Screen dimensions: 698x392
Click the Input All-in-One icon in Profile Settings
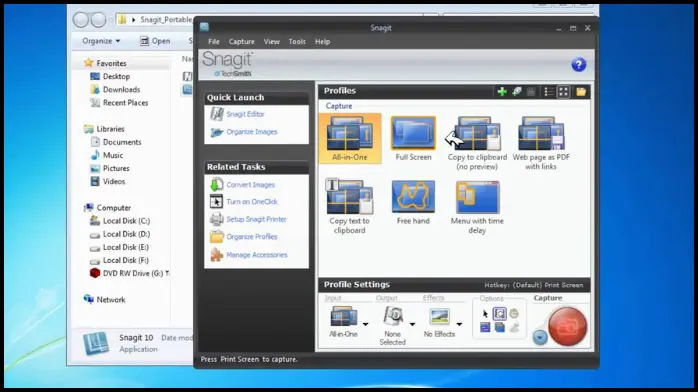[x=344, y=317]
